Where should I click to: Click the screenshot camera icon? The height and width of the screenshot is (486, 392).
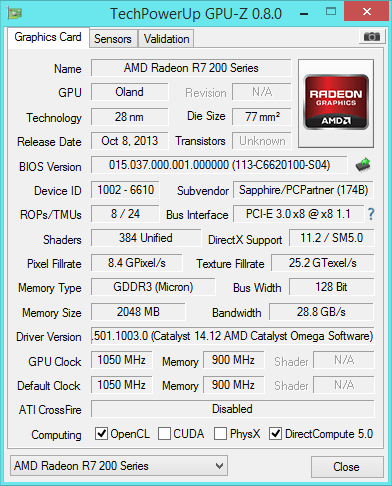tap(372, 36)
